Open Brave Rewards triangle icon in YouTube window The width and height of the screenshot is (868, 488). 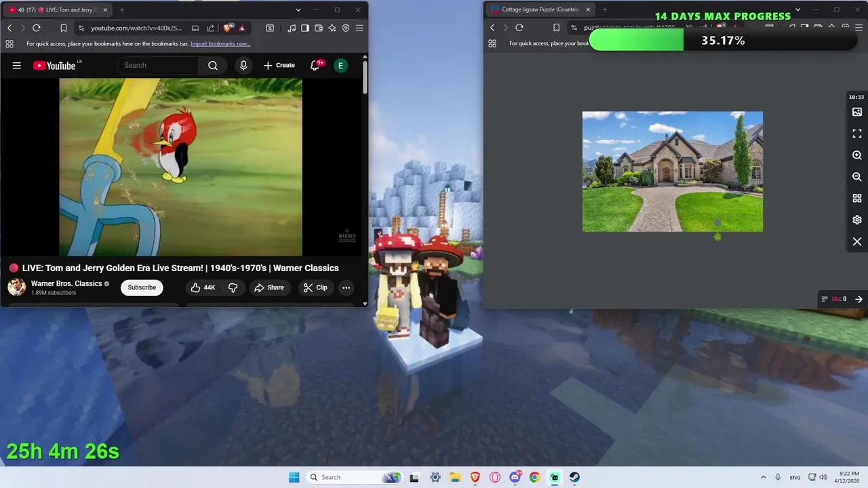[x=242, y=28]
